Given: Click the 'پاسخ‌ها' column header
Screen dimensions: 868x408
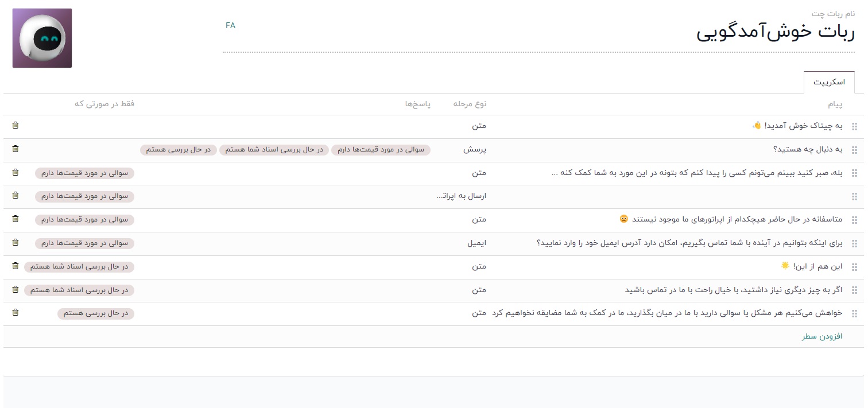Looking at the screenshot, I should [418, 104].
